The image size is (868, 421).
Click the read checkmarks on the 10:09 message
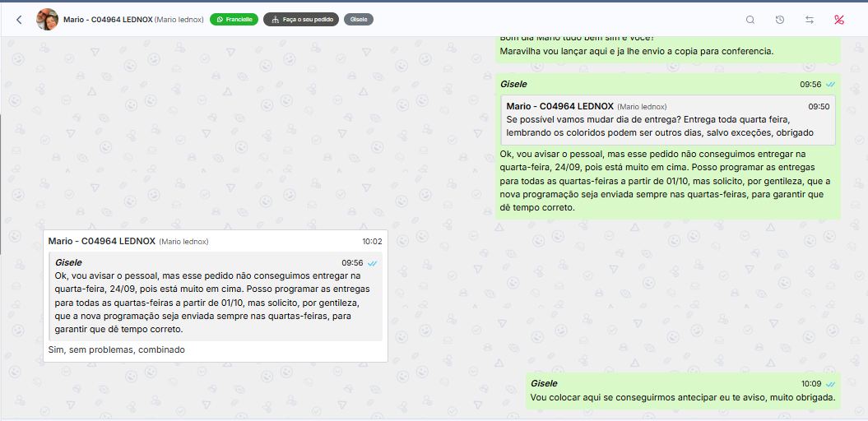pos(831,384)
